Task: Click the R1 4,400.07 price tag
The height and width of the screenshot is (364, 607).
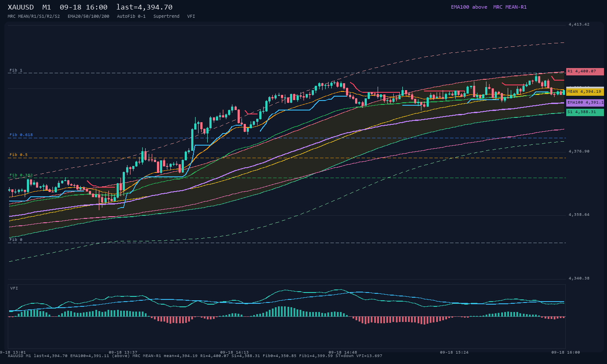Action: [x=585, y=71]
